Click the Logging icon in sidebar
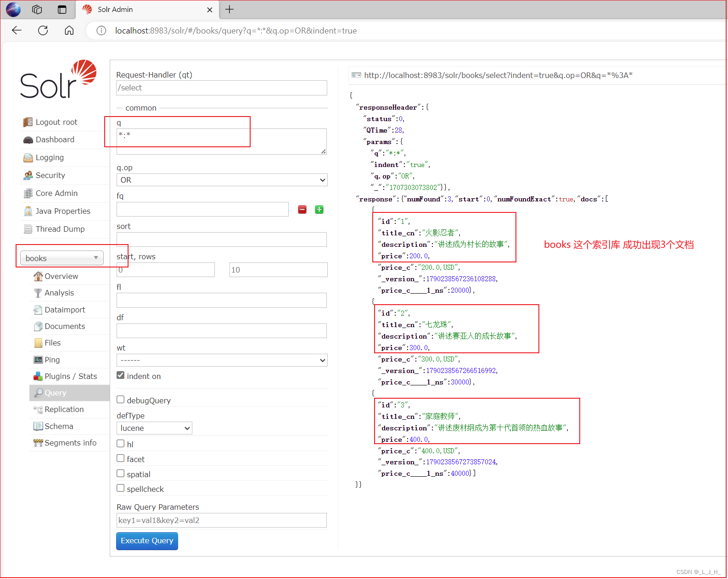Image resolution: width=728 pixels, height=579 pixels. pos(28,158)
